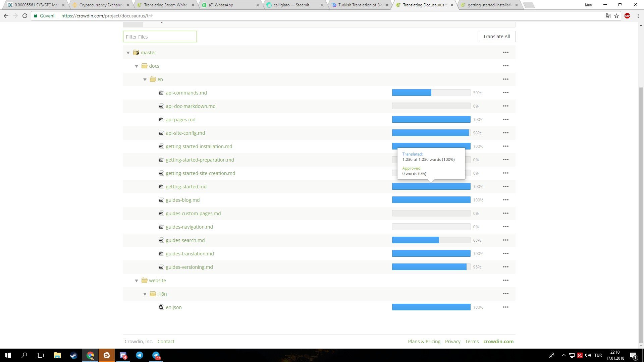
Task: Open options menu for getting-started-preparation.md row
Action: (x=505, y=160)
